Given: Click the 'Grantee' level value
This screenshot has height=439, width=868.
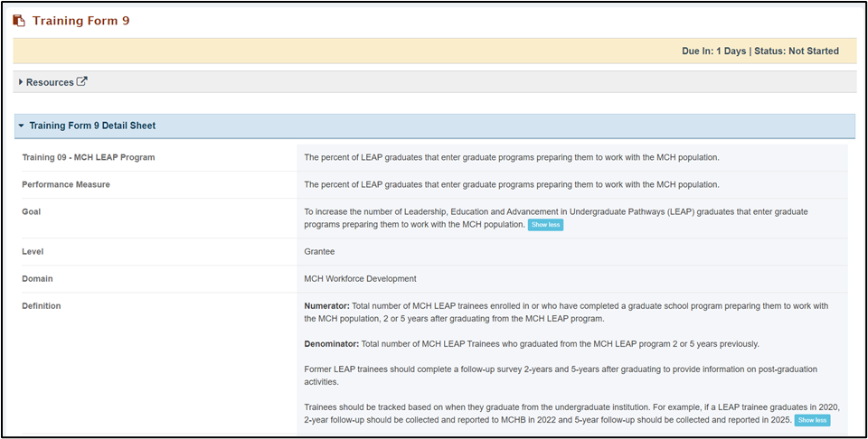Looking at the screenshot, I should click(319, 252).
